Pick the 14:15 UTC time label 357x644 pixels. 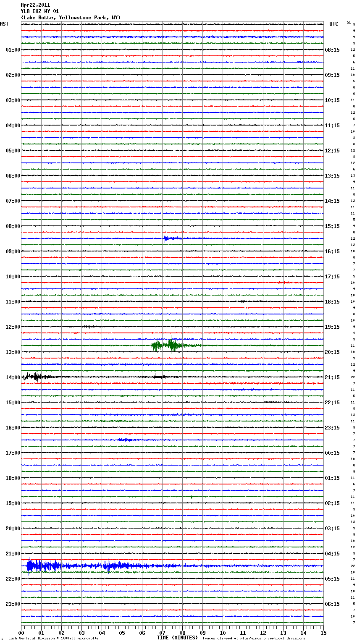click(x=332, y=201)
